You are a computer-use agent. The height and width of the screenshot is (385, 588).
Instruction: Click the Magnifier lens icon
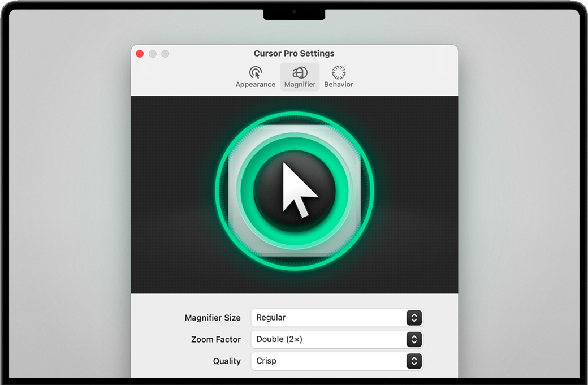(x=300, y=72)
